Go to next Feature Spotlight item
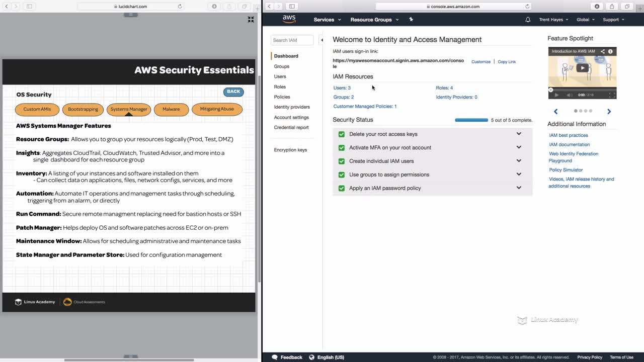 point(609,112)
